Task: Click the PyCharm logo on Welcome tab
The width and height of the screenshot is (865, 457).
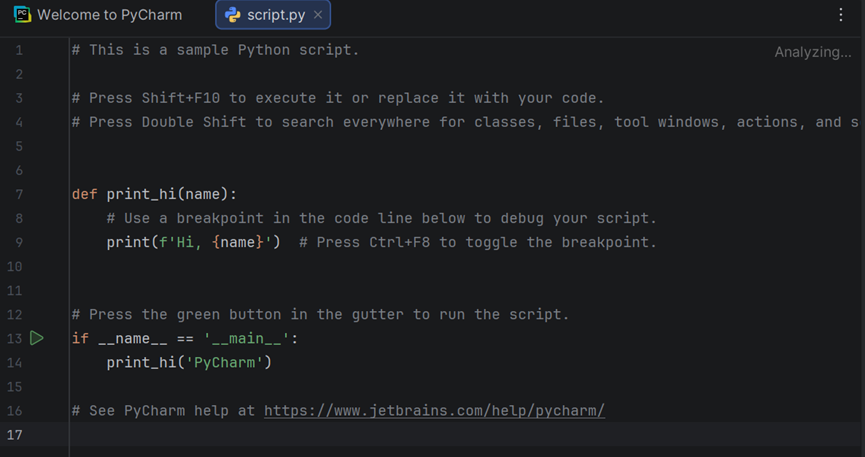Action: point(23,14)
